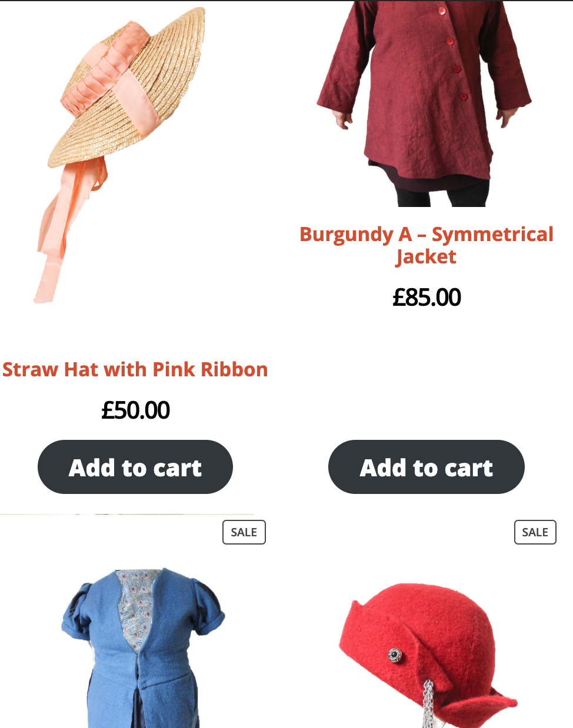The image size is (573, 728).
Task: Add the burgundy jacket to cart
Action: (x=427, y=467)
